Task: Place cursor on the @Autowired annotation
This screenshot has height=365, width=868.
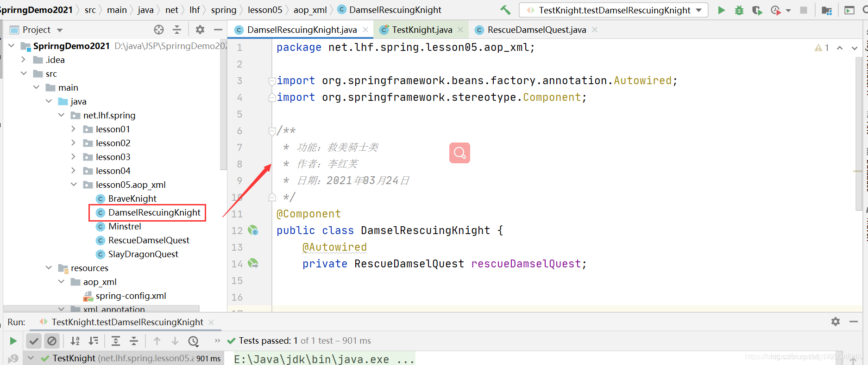Action: point(334,247)
